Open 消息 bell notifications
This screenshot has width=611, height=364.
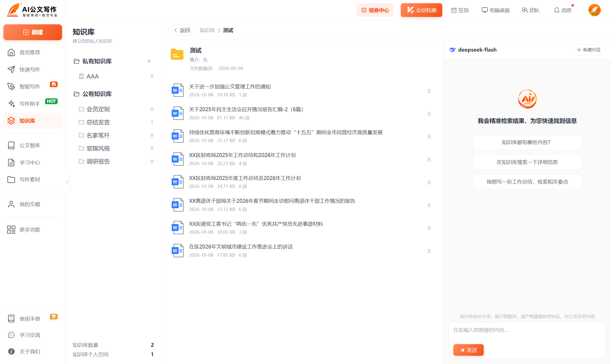click(x=563, y=10)
